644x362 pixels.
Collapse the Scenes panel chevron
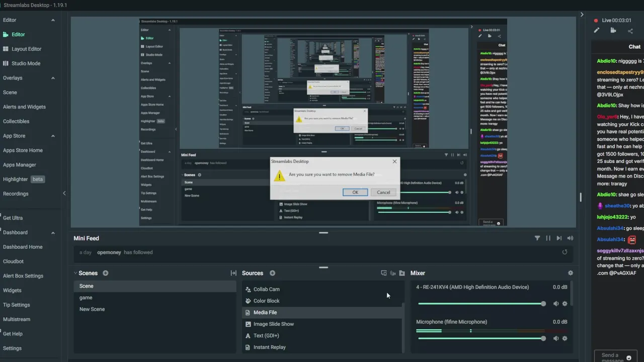pos(75,273)
